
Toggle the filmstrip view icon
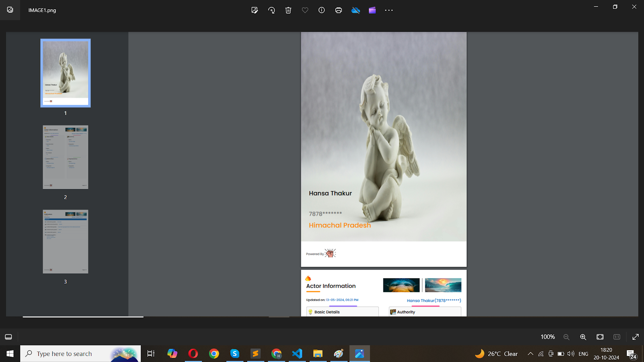click(8, 337)
